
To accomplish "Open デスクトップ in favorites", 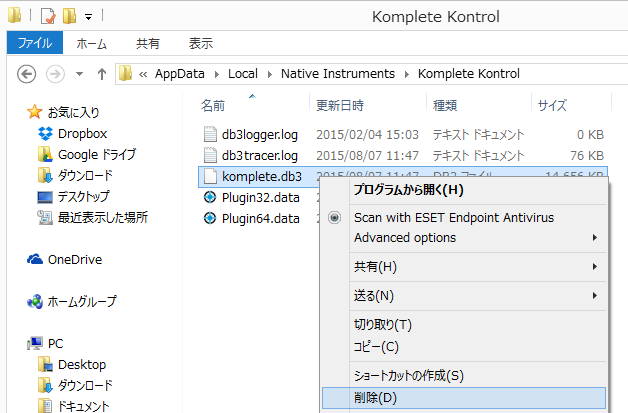I will coord(83,196).
